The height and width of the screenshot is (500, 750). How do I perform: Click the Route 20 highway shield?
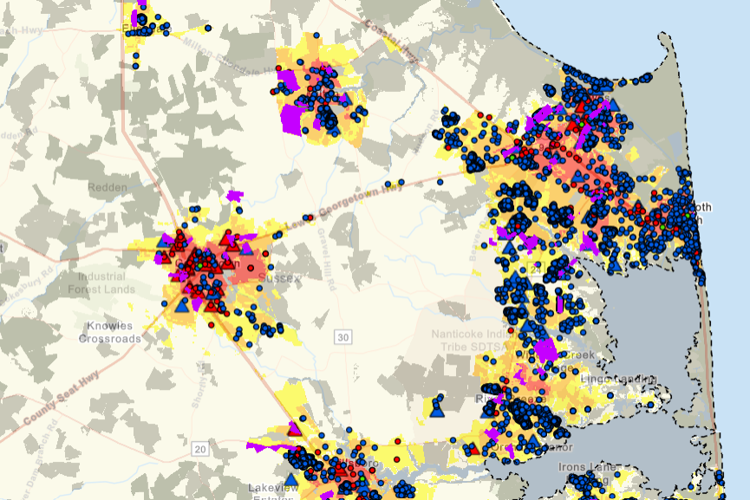click(x=200, y=449)
